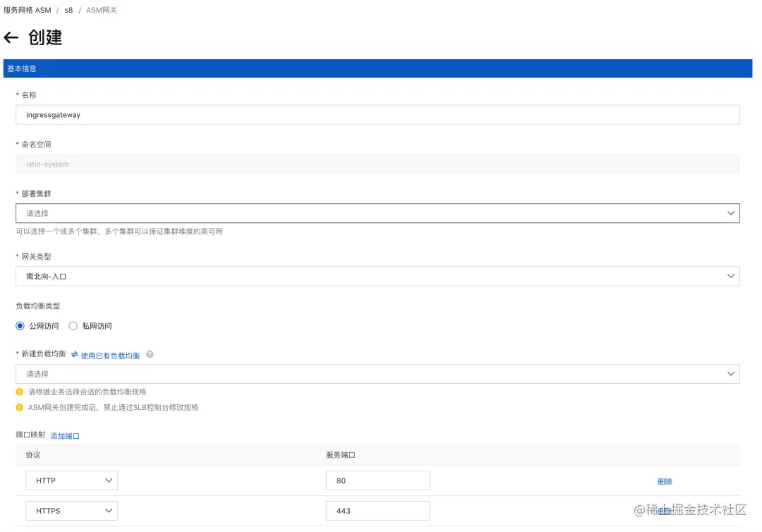Screen dimensions: 762x532
Task: Click the 基本信息 section header
Action: click(x=377, y=68)
